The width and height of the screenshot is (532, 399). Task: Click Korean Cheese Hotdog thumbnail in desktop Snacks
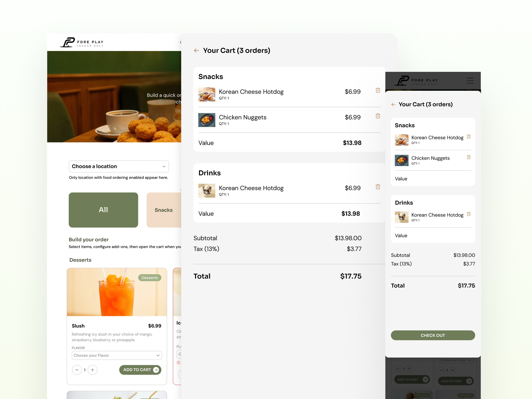207,94
